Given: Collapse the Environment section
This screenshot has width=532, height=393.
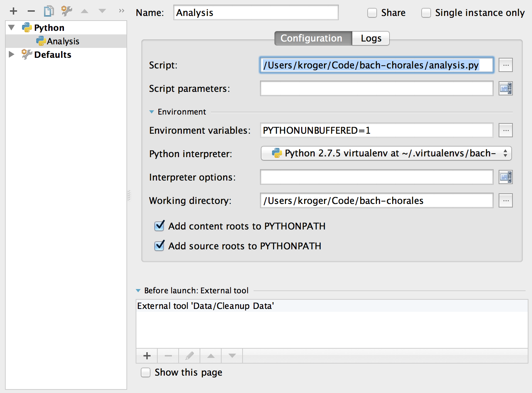Looking at the screenshot, I should [152, 112].
